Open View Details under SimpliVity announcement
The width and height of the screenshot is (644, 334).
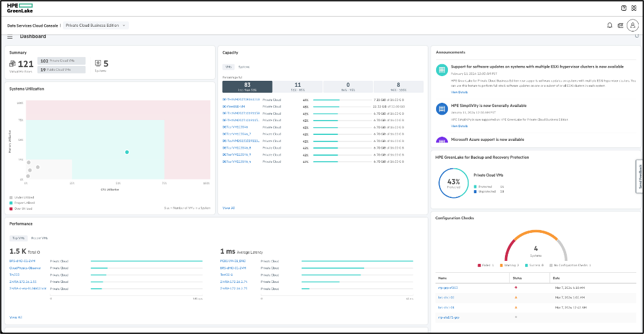(459, 126)
